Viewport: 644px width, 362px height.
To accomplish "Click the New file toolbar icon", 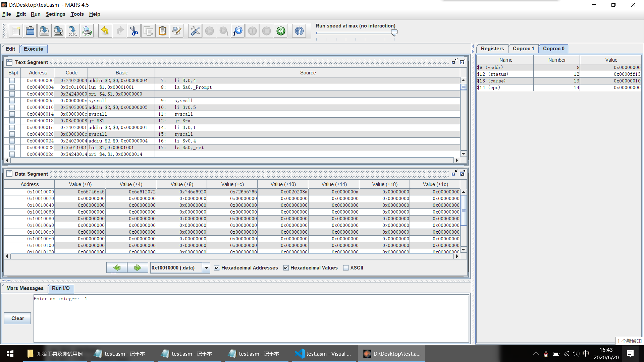I will pos(16,31).
